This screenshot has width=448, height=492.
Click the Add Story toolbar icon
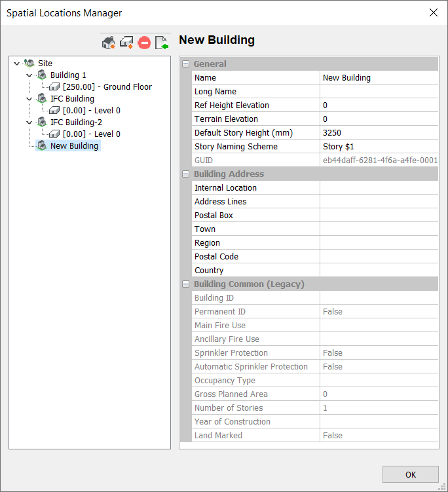point(126,43)
